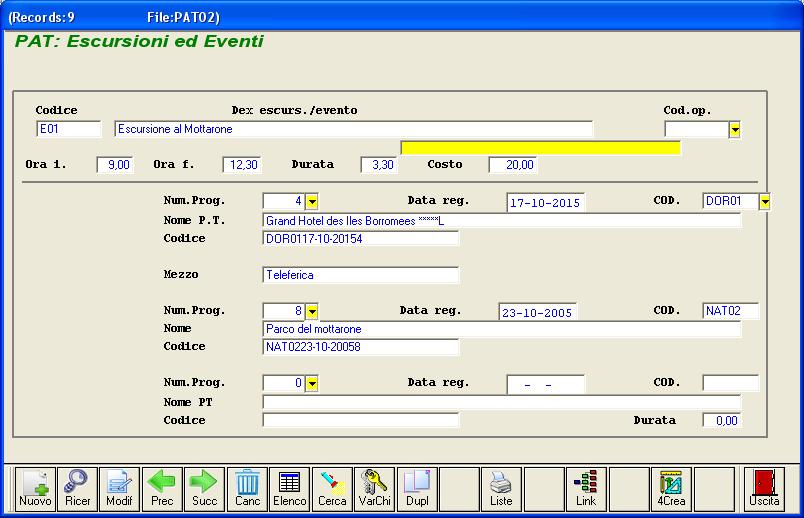Viewport: 804px width, 518px height.
Task: Click the Nuovo new record icon
Action: 35,489
